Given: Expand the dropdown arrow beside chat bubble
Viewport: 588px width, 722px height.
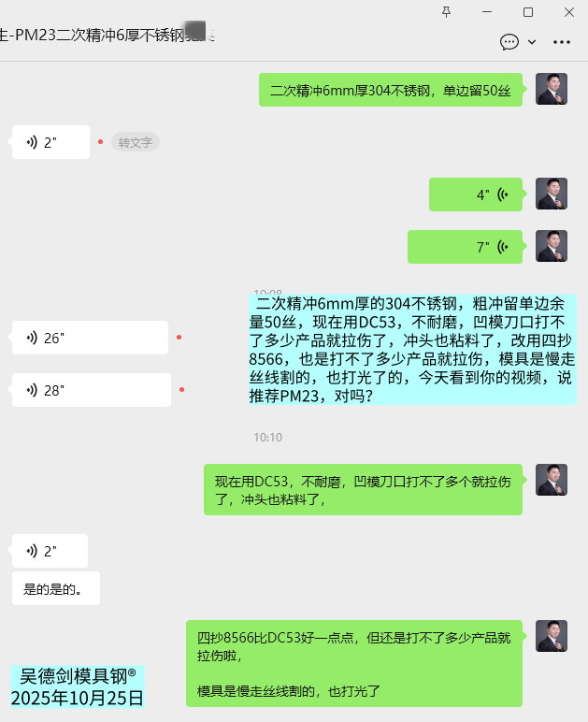Looking at the screenshot, I should click(532, 42).
